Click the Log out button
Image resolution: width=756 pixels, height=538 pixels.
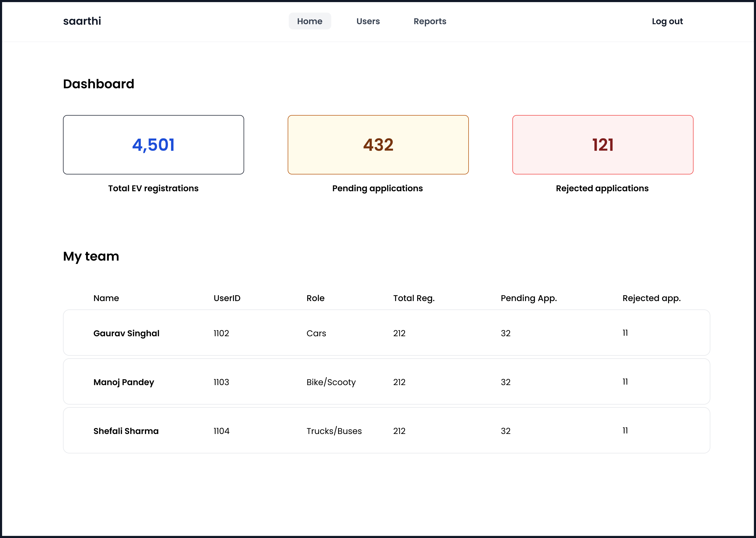(x=667, y=21)
